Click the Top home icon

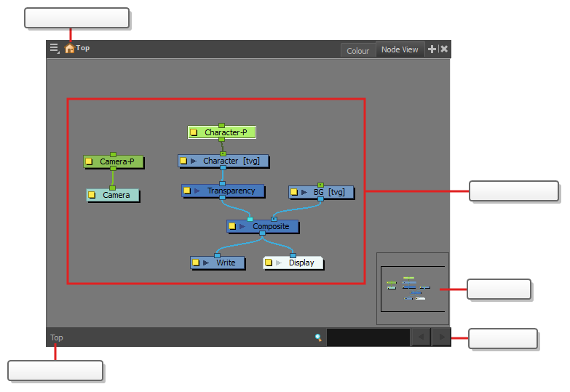click(x=70, y=49)
